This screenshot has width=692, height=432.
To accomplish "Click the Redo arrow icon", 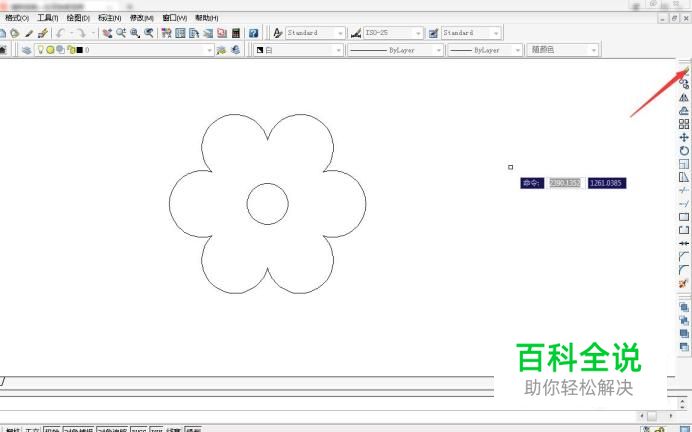I will click(81, 33).
